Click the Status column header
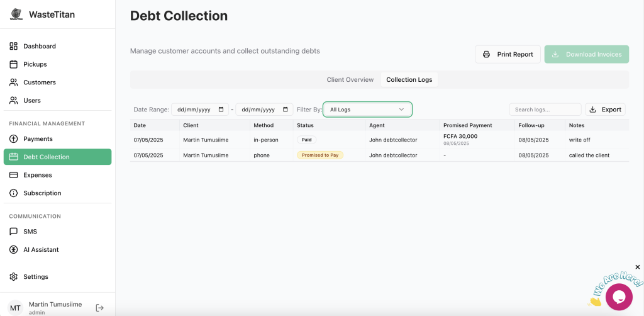The height and width of the screenshot is (316, 644). (305, 125)
